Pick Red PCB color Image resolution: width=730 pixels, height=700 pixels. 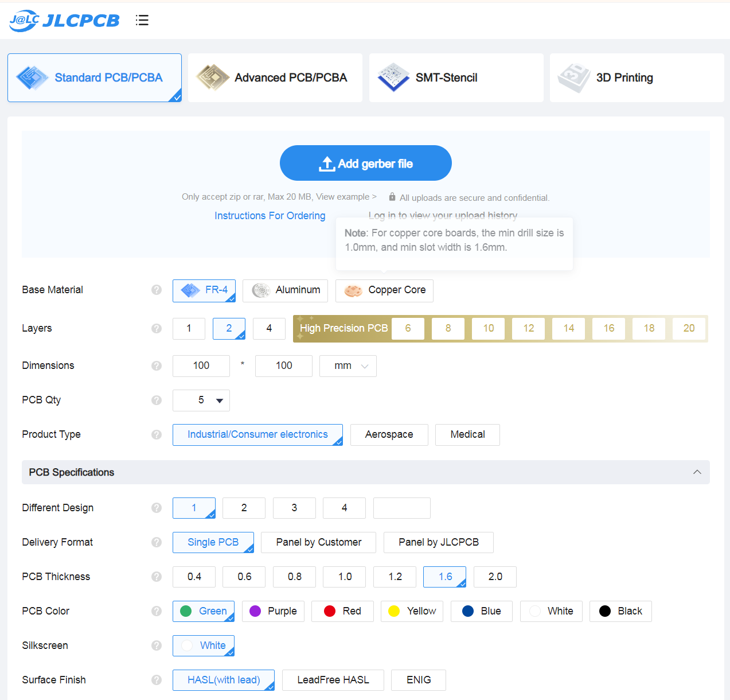coord(342,612)
